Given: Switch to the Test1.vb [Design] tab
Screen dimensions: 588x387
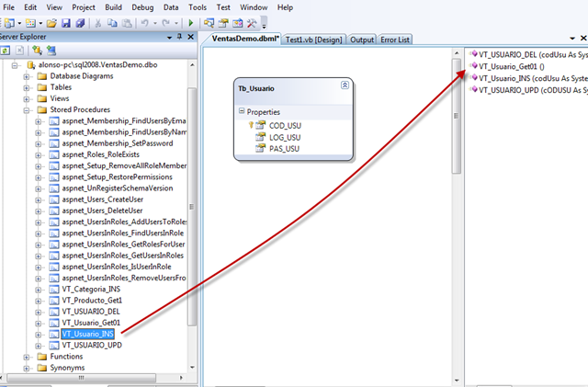Looking at the screenshot, I should pos(314,40).
